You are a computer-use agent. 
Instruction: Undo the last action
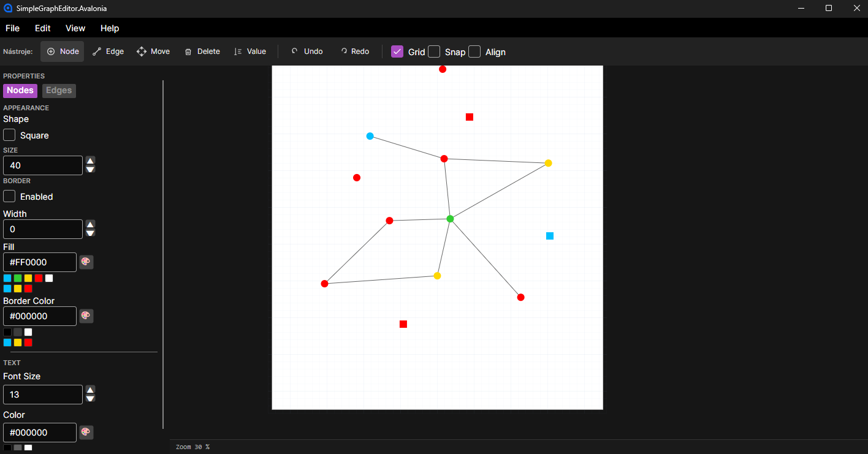[x=307, y=51]
